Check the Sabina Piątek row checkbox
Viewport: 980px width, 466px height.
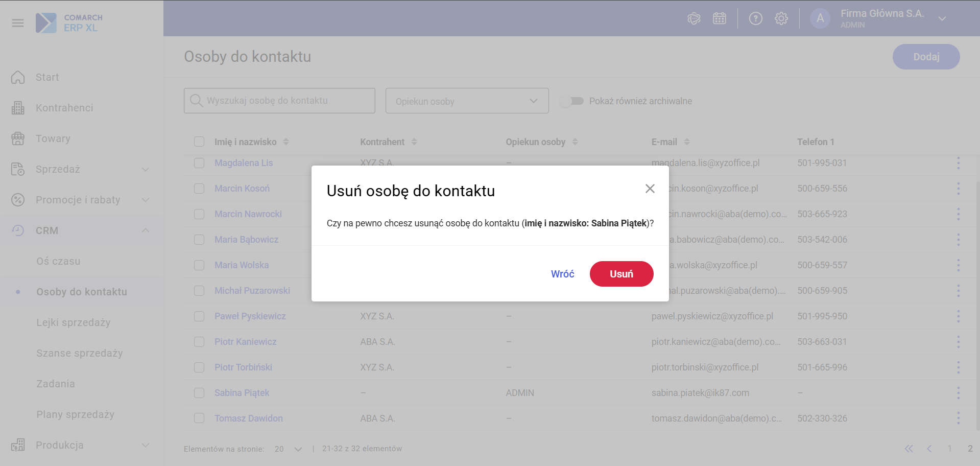199,393
